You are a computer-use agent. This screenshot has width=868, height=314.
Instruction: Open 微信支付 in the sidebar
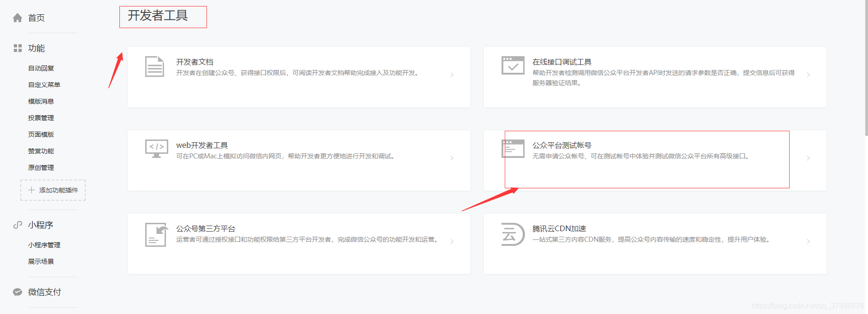click(x=45, y=292)
